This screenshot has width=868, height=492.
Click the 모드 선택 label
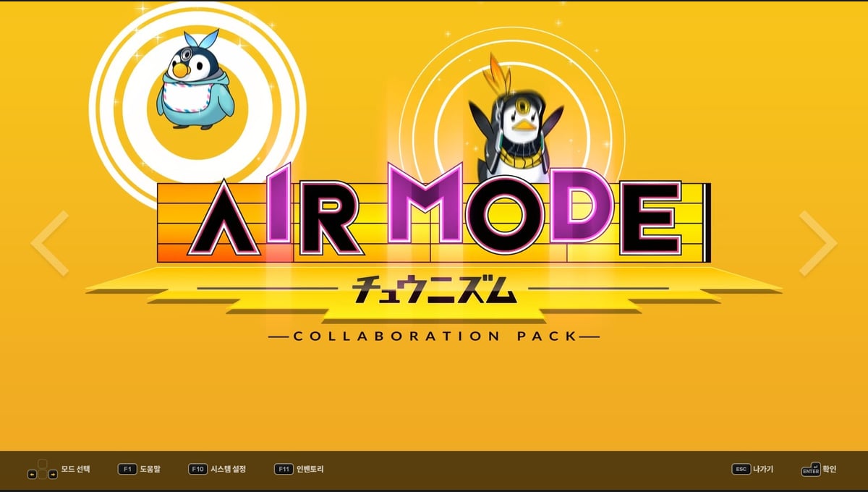pos(76,469)
